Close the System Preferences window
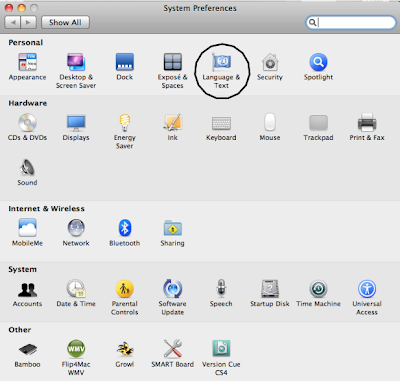400x381 pixels. click(9, 8)
